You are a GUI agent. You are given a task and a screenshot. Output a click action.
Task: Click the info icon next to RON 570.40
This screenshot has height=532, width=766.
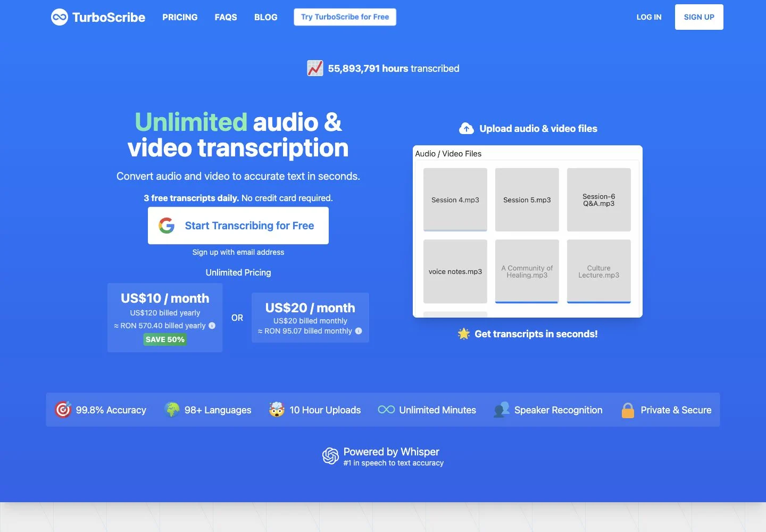click(212, 326)
